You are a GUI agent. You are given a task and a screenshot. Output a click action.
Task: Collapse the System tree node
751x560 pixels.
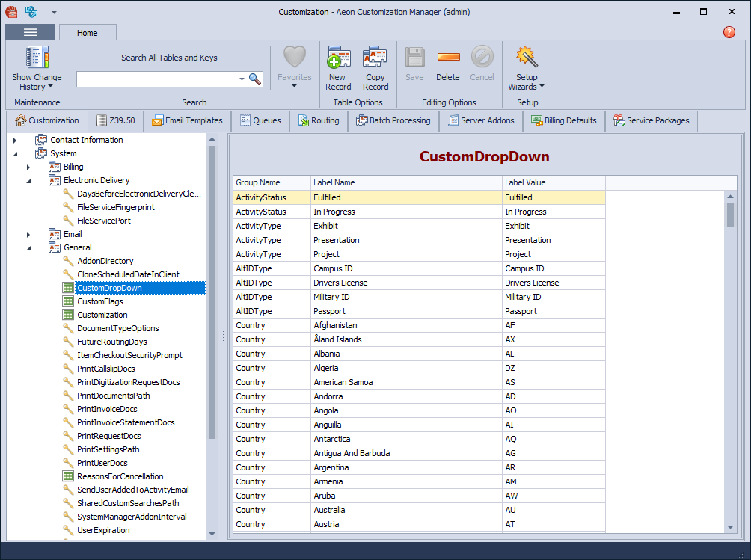point(15,153)
